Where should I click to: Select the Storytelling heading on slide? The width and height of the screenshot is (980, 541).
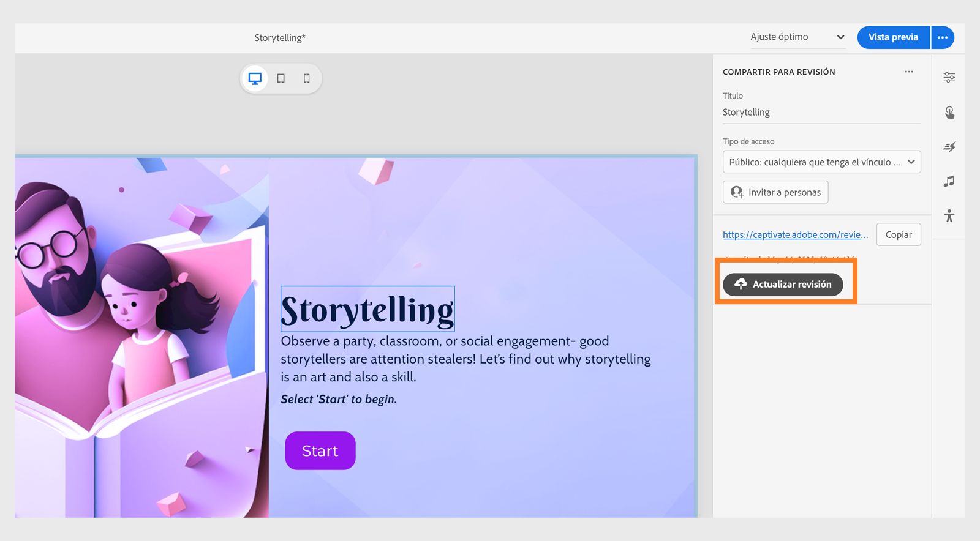pyautogui.click(x=367, y=309)
